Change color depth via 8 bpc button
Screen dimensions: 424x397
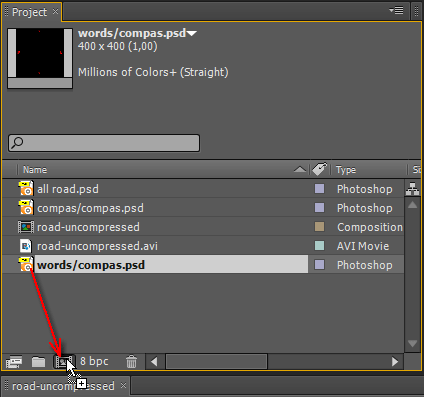(x=94, y=361)
